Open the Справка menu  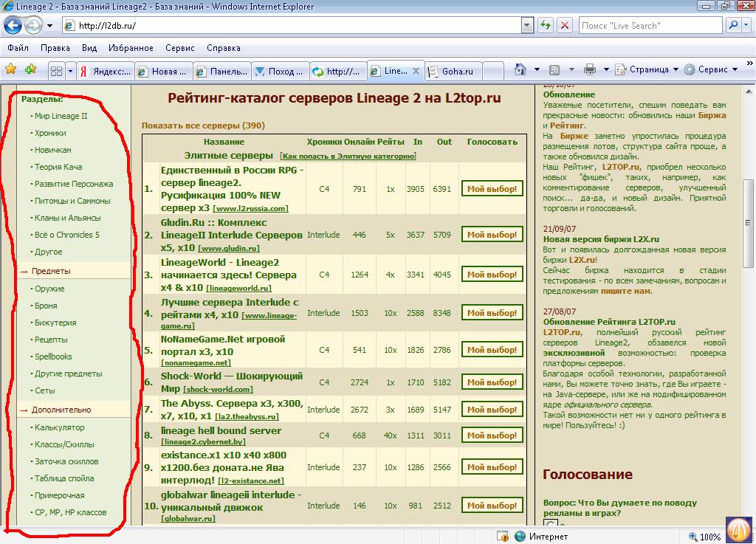pos(223,48)
